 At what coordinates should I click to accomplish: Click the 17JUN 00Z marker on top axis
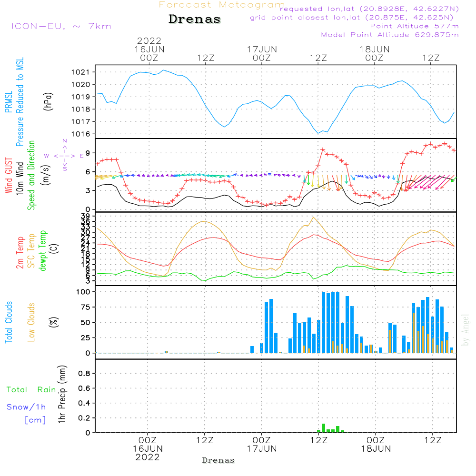[261, 53]
